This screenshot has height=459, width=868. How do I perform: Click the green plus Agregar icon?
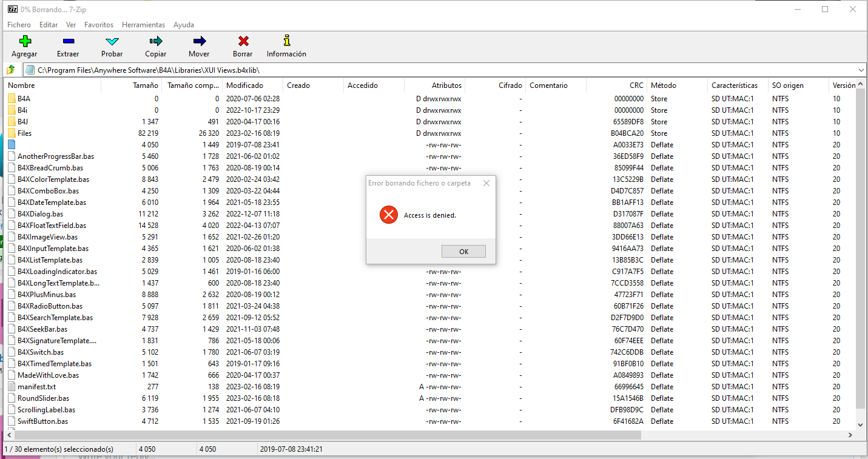[x=24, y=41]
